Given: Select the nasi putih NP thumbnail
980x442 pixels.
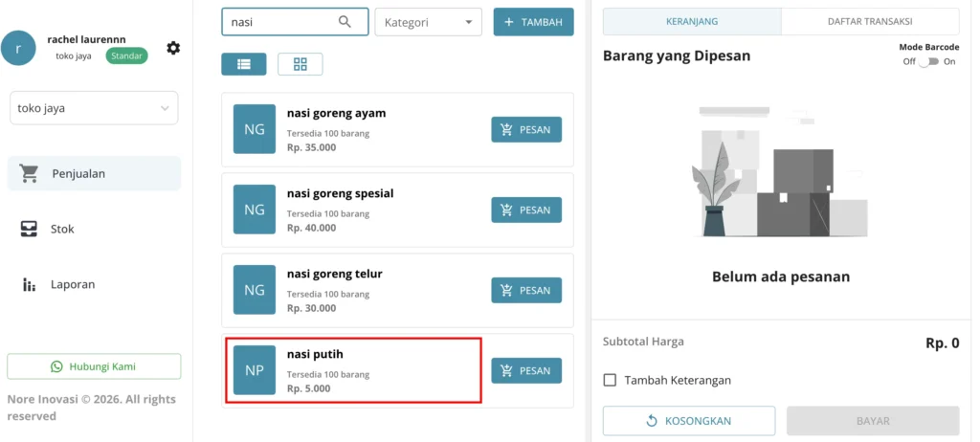Looking at the screenshot, I should tap(255, 370).
